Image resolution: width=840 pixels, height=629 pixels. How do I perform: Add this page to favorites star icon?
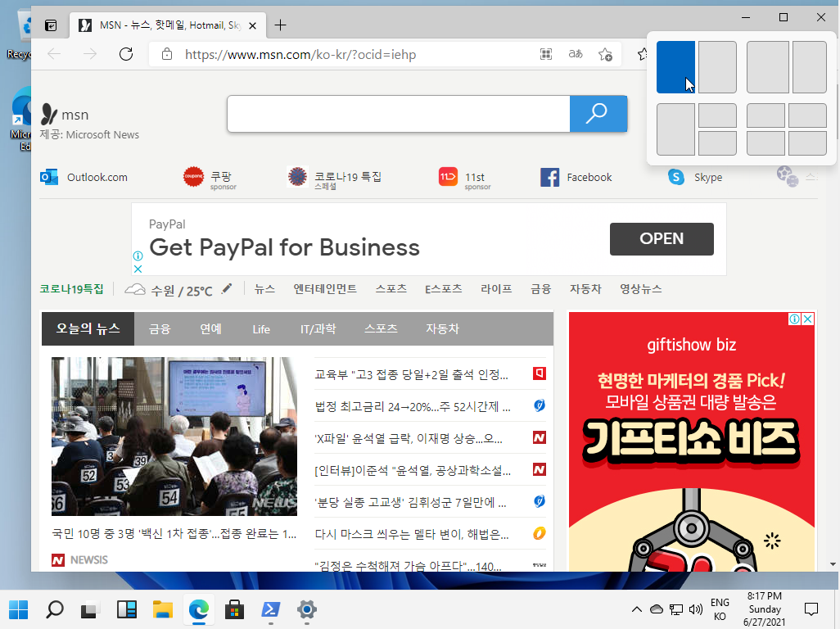point(605,54)
